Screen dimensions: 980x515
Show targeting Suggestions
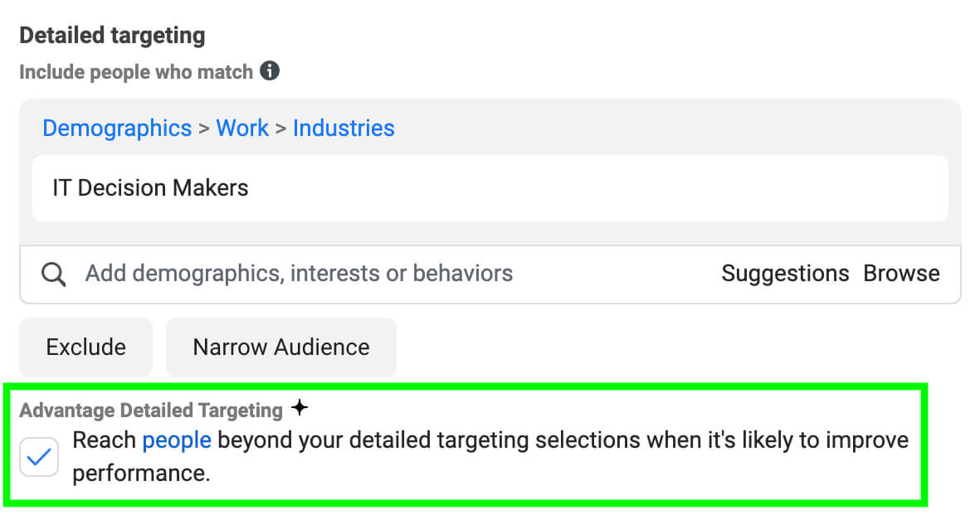coord(785,274)
